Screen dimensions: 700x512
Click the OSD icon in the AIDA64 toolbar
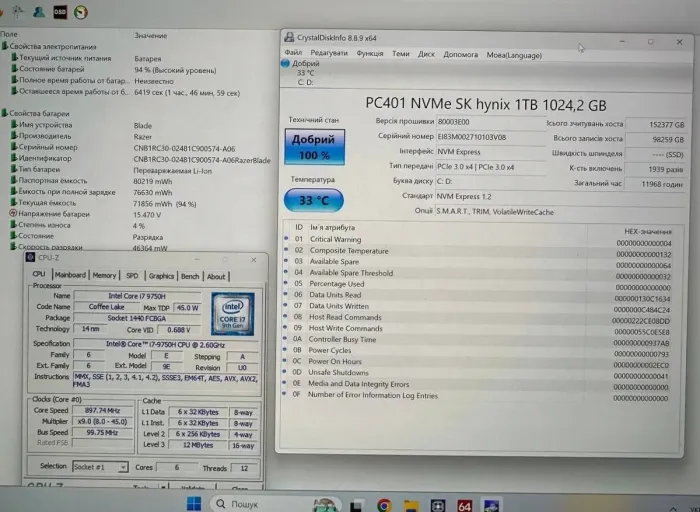[x=60, y=12]
